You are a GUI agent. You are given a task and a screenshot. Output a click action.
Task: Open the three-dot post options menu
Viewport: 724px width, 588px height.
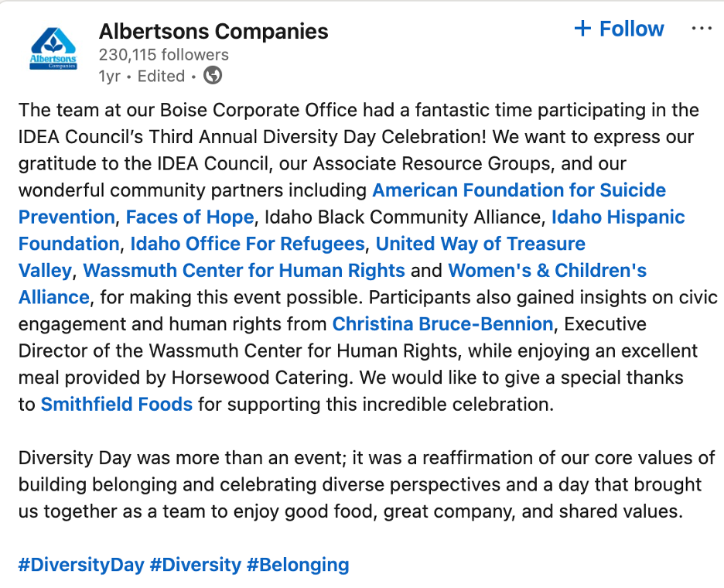click(702, 29)
